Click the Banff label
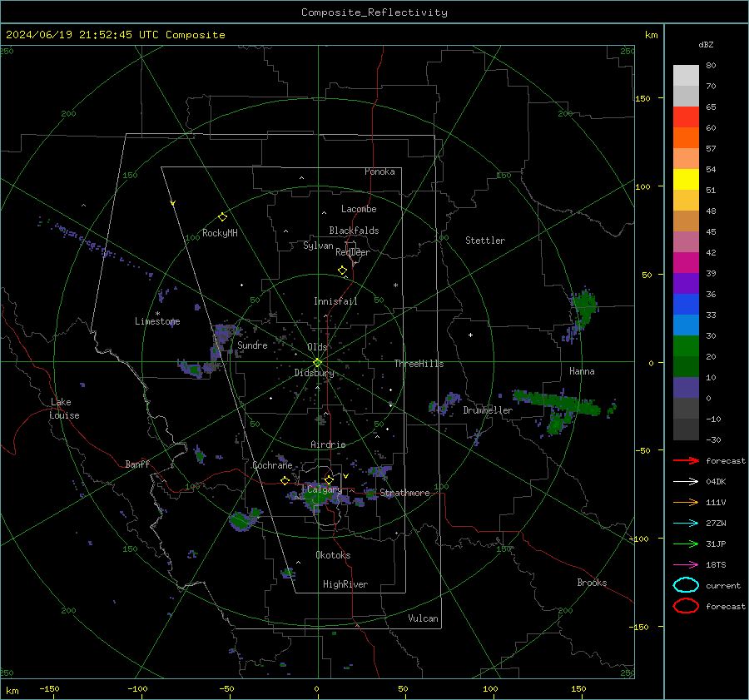The image size is (749, 700). point(137,464)
